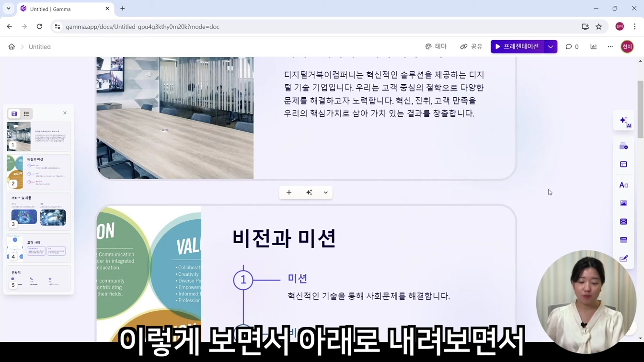Select card 5 연락처 thumbnail

coord(38,279)
